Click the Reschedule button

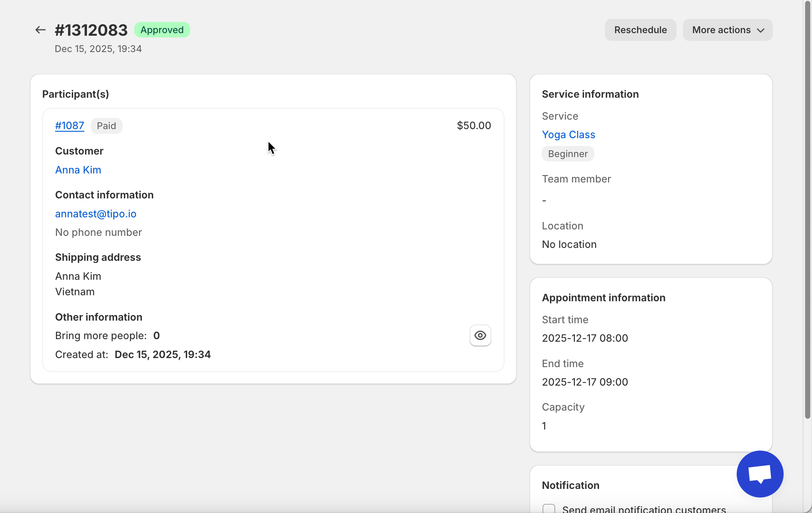tap(640, 30)
